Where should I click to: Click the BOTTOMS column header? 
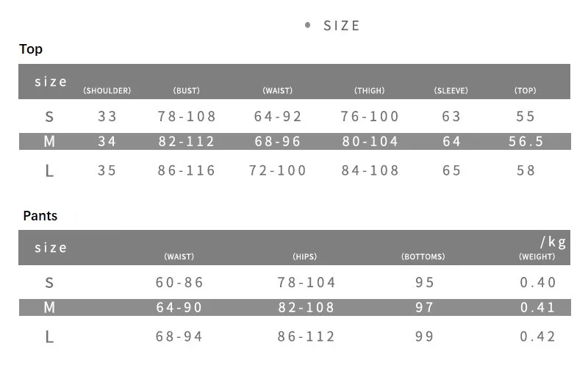click(423, 256)
